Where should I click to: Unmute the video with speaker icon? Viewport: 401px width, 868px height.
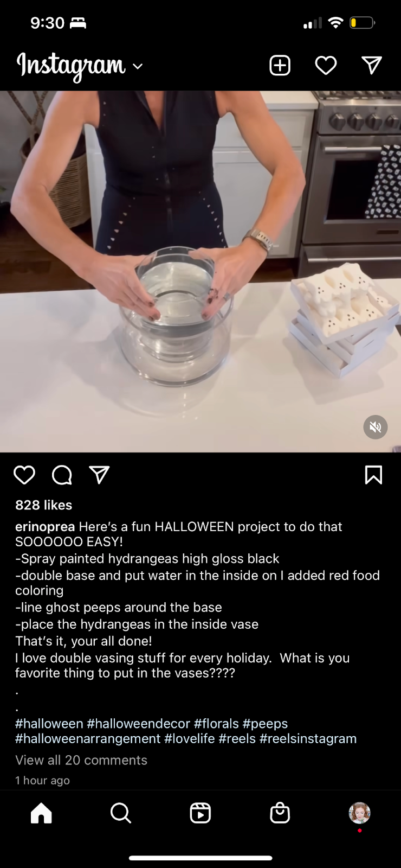(x=376, y=427)
